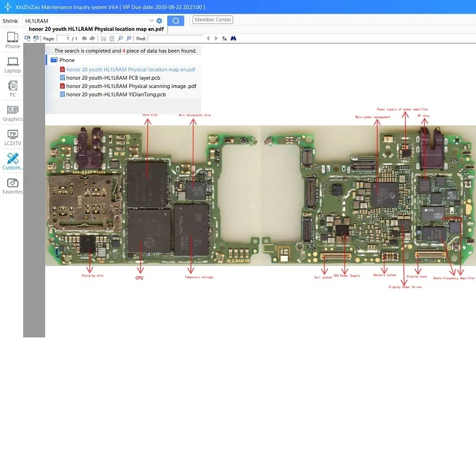476x476 pixels.
Task: Switch to the Graphics category
Action: click(x=12, y=114)
